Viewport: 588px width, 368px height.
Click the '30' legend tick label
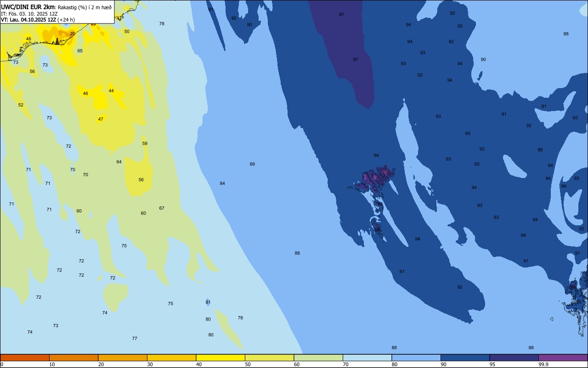(x=150, y=364)
